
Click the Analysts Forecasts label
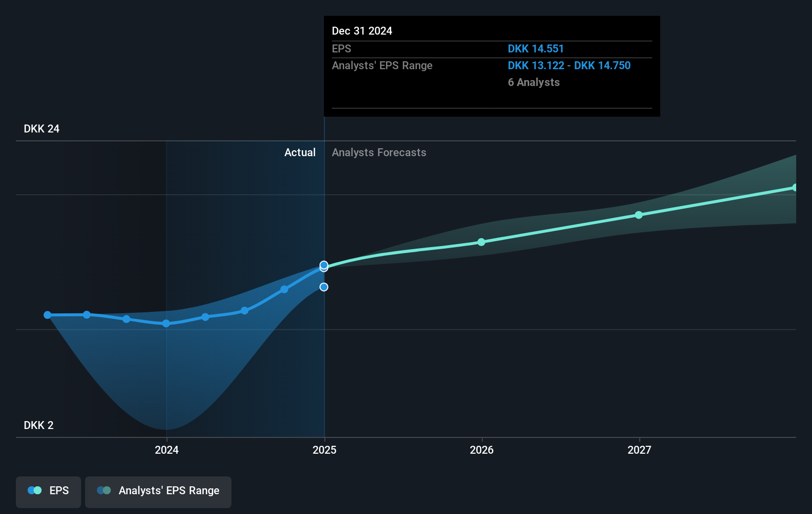pos(379,153)
